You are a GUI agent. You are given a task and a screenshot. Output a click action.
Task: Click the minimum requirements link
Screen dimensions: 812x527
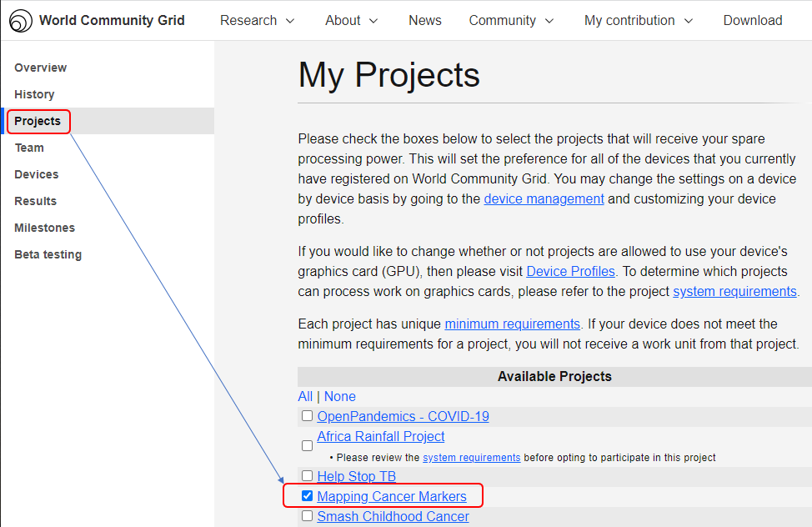(512, 324)
